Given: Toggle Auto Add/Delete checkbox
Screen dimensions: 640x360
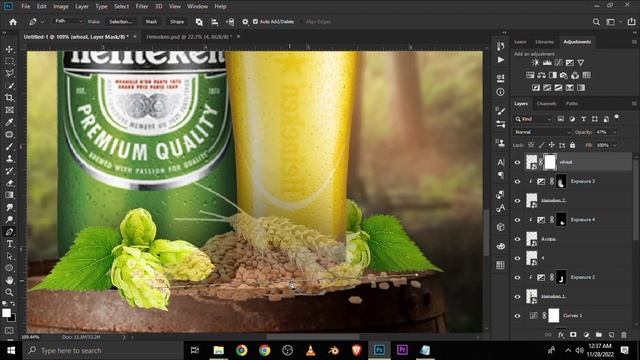Looking at the screenshot, I should pos(256,22).
